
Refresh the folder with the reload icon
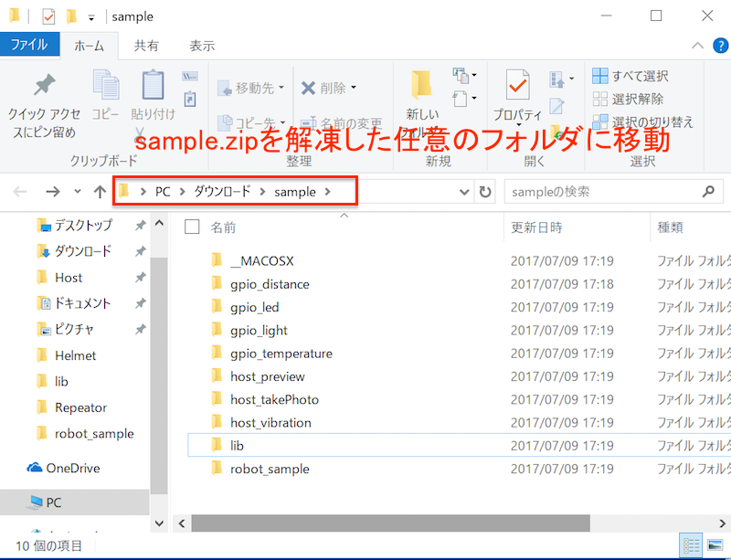tap(485, 192)
